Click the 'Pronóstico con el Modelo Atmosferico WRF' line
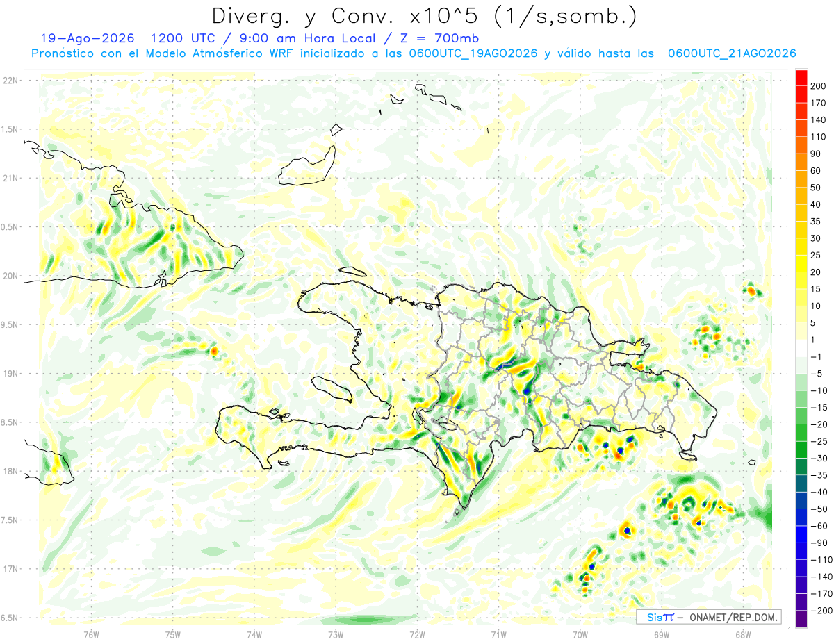 (162, 53)
